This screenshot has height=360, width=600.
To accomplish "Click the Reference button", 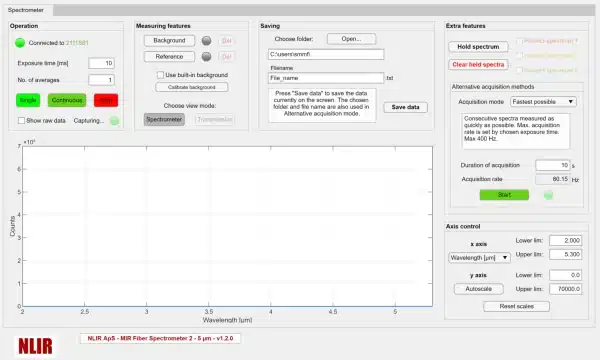I will pos(169,57).
